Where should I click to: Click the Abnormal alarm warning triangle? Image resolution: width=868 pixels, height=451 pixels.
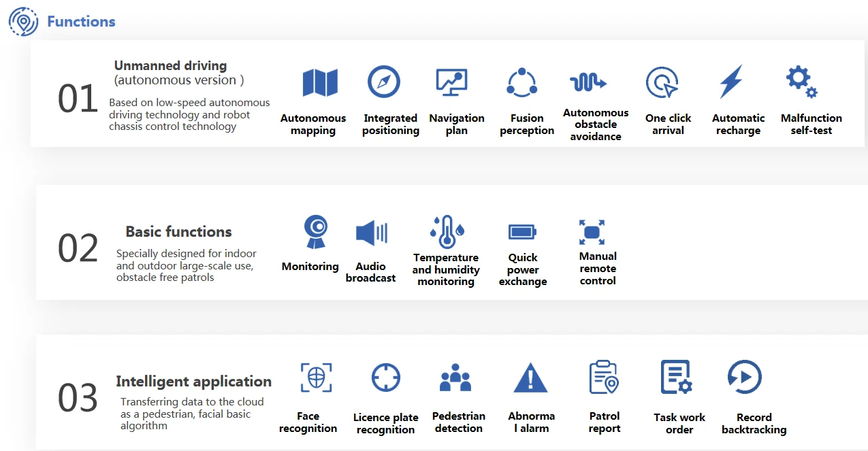coord(530,378)
